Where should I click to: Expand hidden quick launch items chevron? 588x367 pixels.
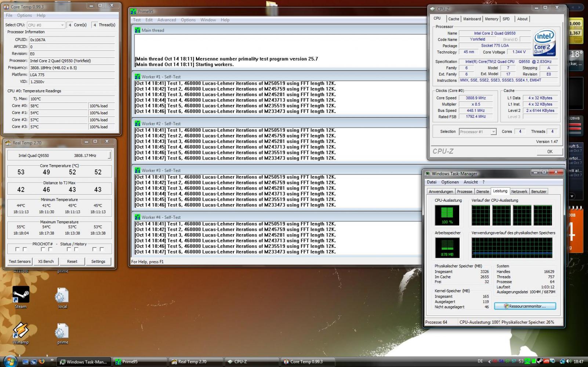51,360
